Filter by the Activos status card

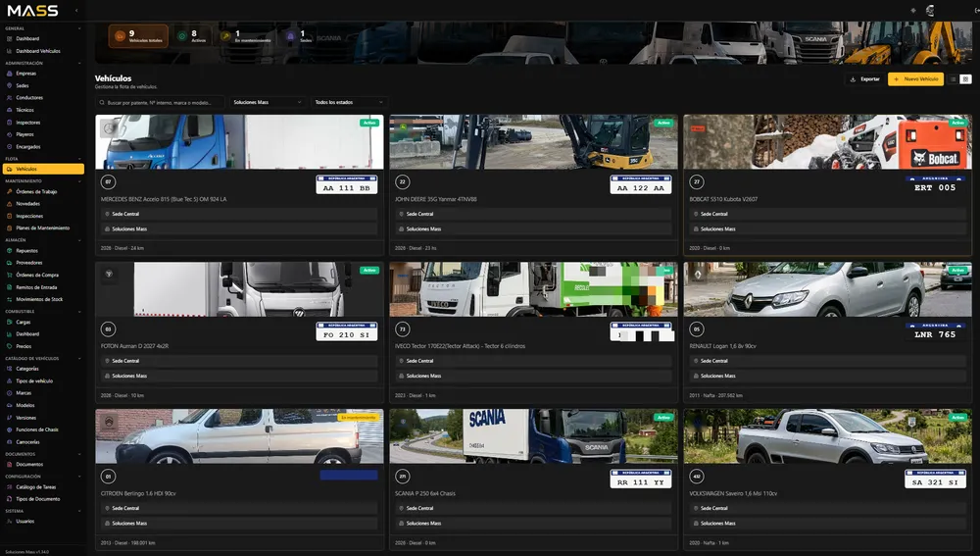(192, 36)
